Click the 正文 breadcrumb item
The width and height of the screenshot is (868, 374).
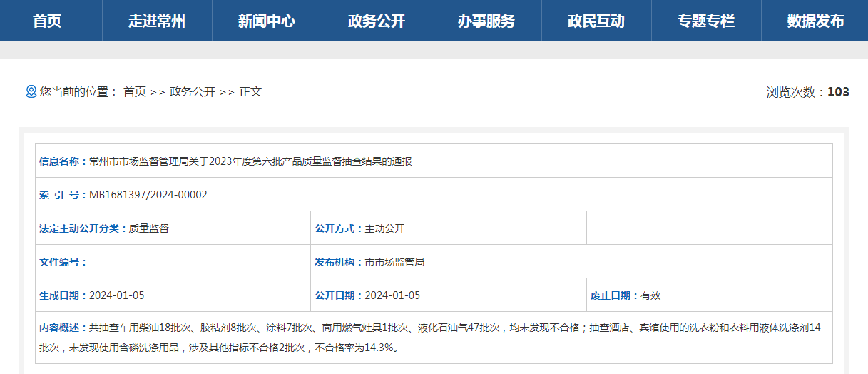click(x=250, y=91)
